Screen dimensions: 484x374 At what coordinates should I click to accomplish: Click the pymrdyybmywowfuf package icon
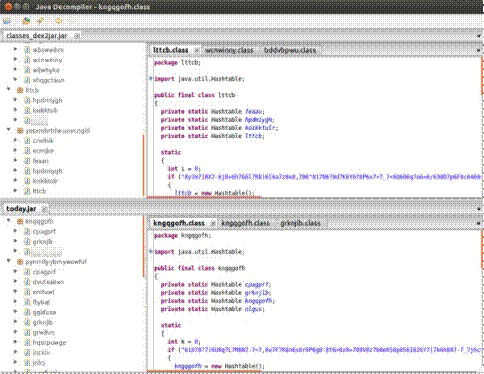click(20, 262)
